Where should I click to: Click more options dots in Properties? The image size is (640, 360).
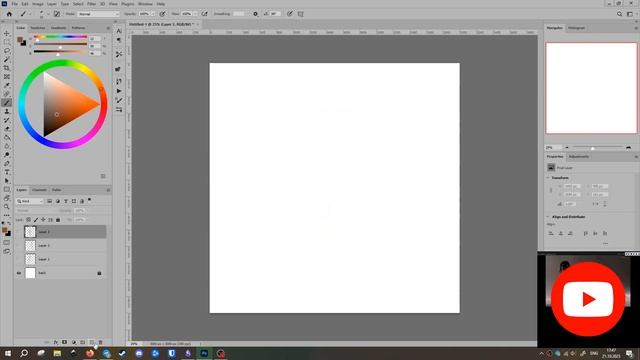pos(605,243)
